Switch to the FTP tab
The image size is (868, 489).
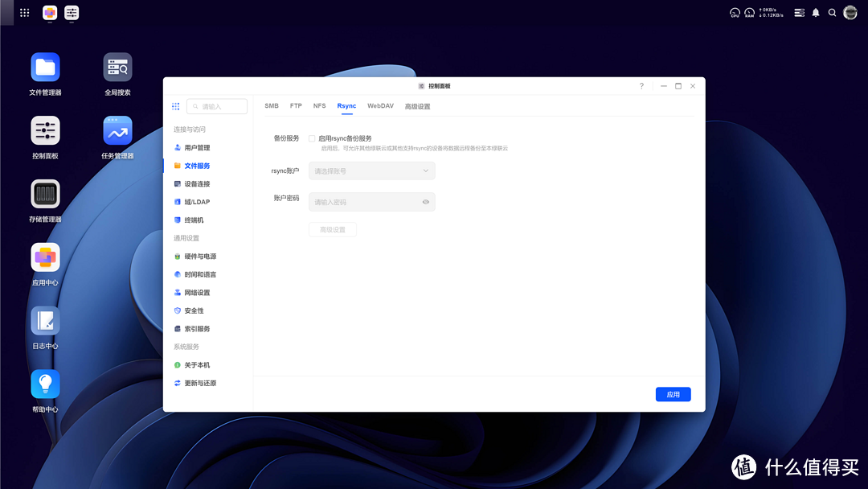[296, 106]
